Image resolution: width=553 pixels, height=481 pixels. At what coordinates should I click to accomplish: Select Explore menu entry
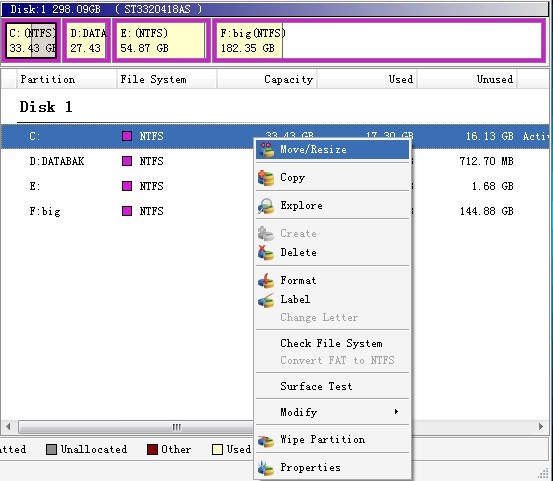click(x=333, y=206)
